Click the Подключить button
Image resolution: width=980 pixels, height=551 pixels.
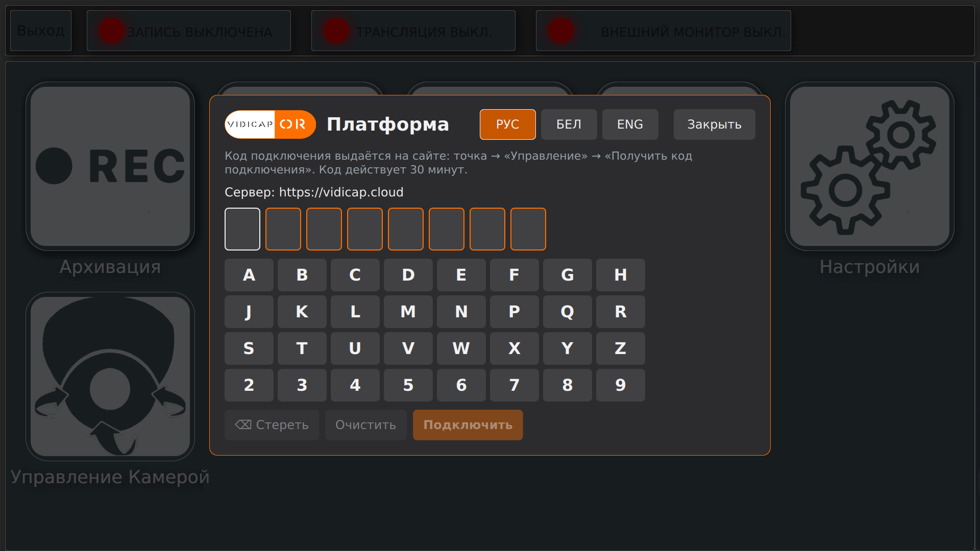[x=468, y=425]
